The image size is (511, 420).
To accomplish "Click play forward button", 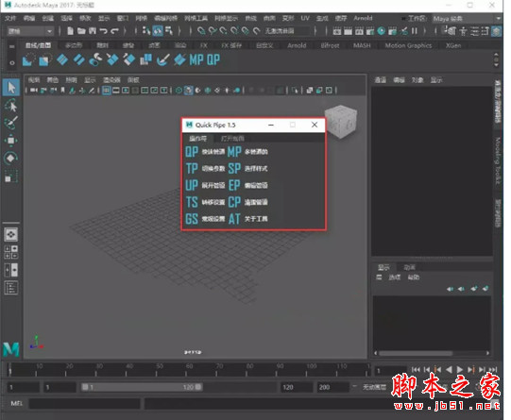I will pyautogui.click(x=460, y=370).
